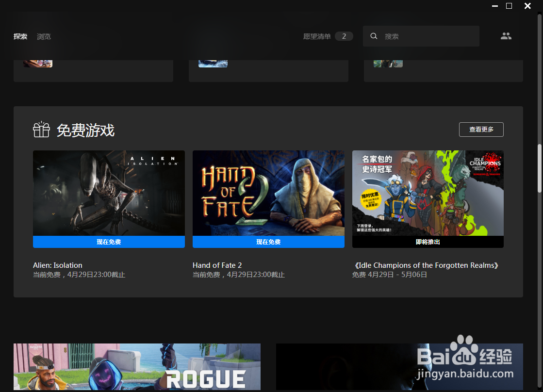Open 《Idle Champions of the Forgotten Realms》 title
Viewport: 543px width, 392px height.
(427, 265)
